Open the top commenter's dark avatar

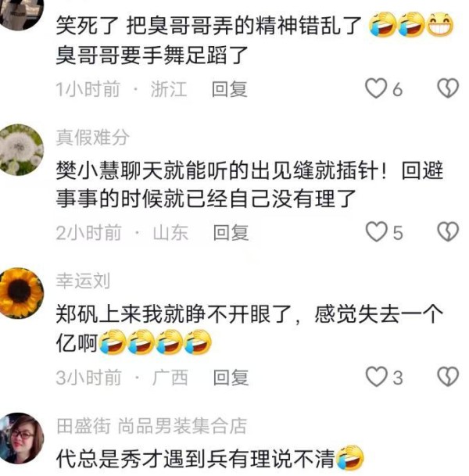(21, 13)
